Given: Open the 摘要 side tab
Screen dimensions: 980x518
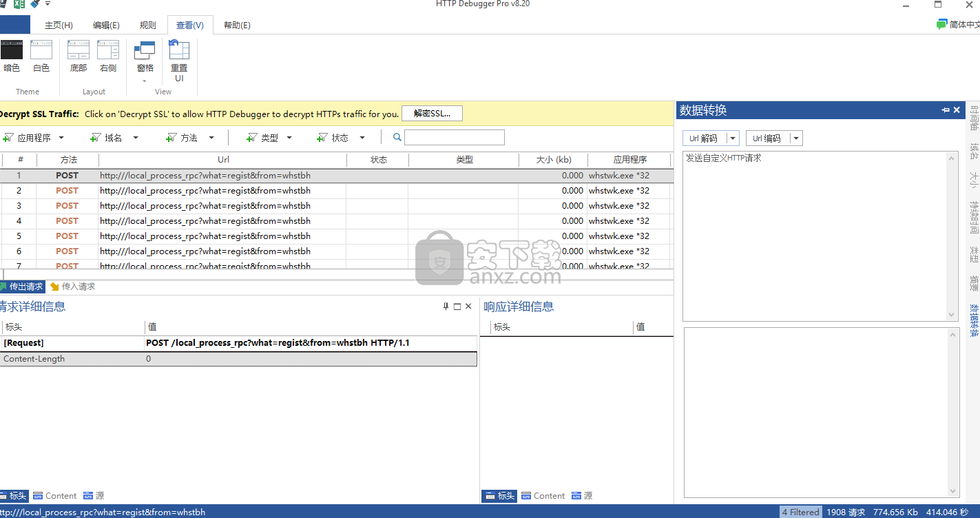Looking at the screenshot, I should click(974, 283).
